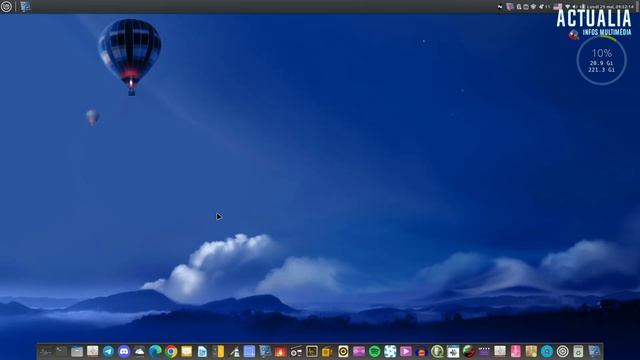Image resolution: width=640 pixels, height=360 pixels.
Task: Launch Microsoft Edge from the dock
Action: (156, 351)
